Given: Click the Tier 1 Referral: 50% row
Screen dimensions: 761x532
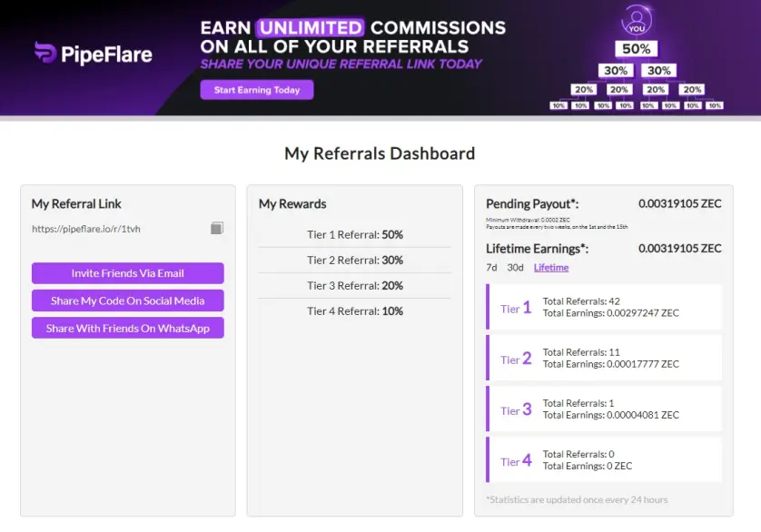Looking at the screenshot, I should [x=355, y=234].
